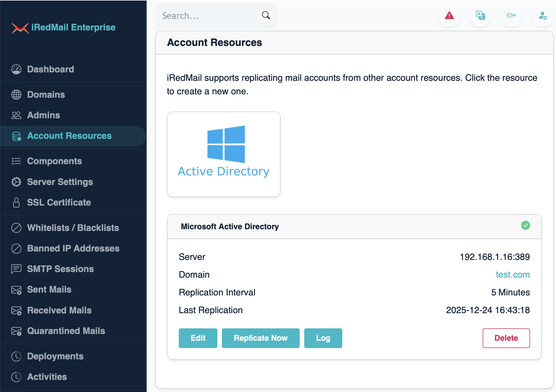
Task: Click the key icon in top bar
Action: (x=511, y=15)
